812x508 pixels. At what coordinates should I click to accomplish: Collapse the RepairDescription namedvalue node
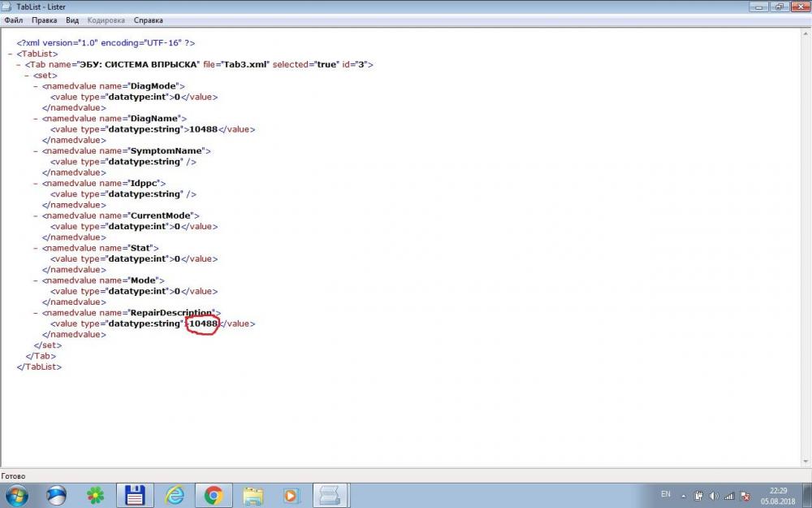(x=36, y=313)
